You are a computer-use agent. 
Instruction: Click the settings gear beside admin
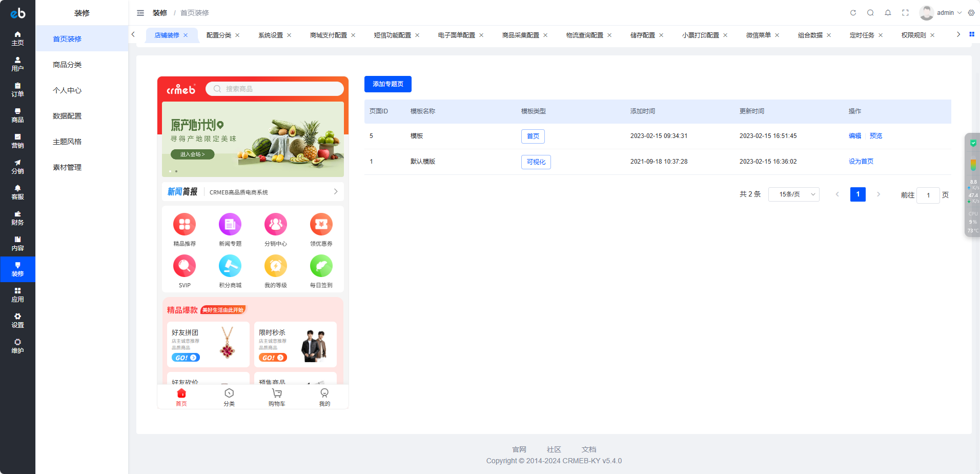coord(971,13)
